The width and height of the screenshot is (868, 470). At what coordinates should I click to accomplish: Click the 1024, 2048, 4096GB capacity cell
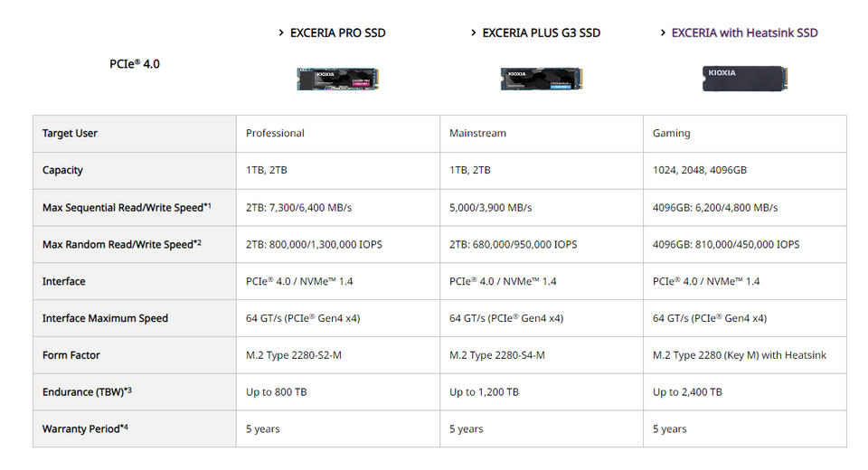pos(745,171)
